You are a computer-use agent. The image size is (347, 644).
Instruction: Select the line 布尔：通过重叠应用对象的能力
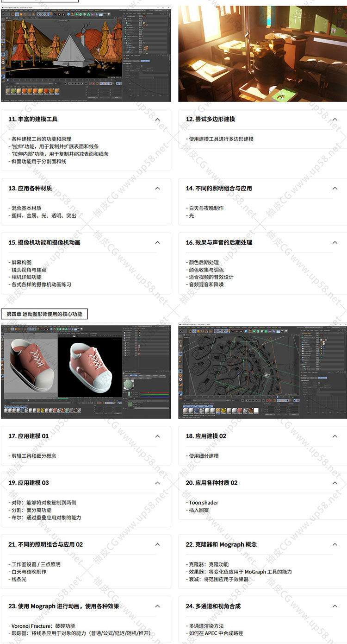pos(45,518)
